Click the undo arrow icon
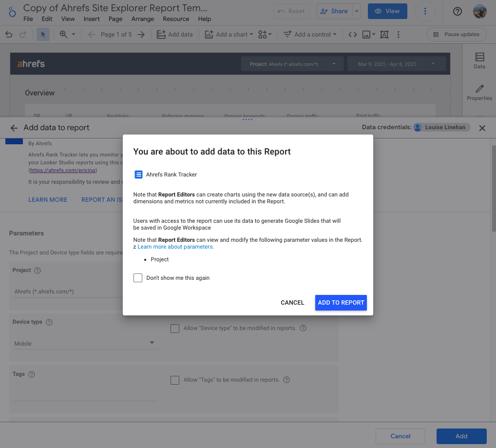This screenshot has width=496, height=448. pos(9,34)
